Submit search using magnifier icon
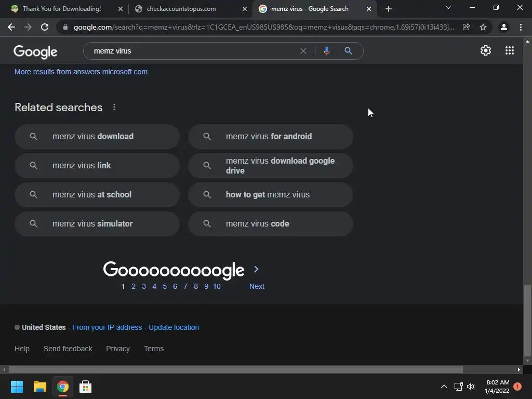532x399 pixels. (x=348, y=51)
